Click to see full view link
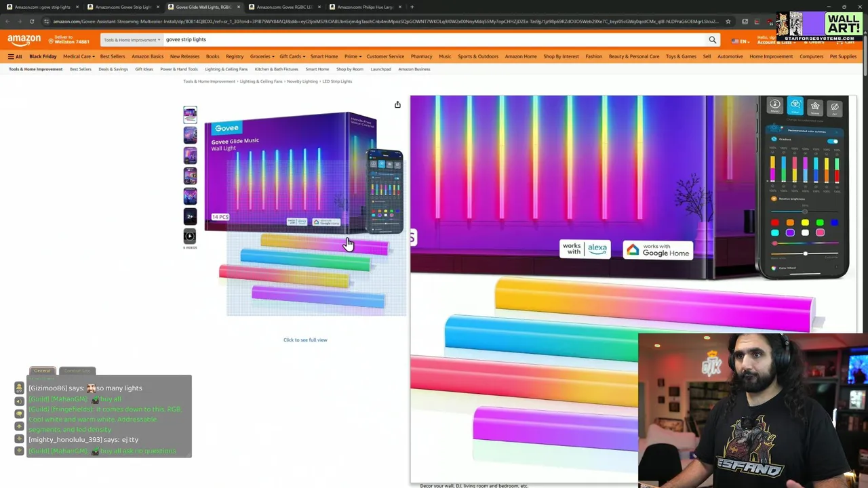Image resolution: width=868 pixels, height=488 pixels. pyautogui.click(x=305, y=340)
